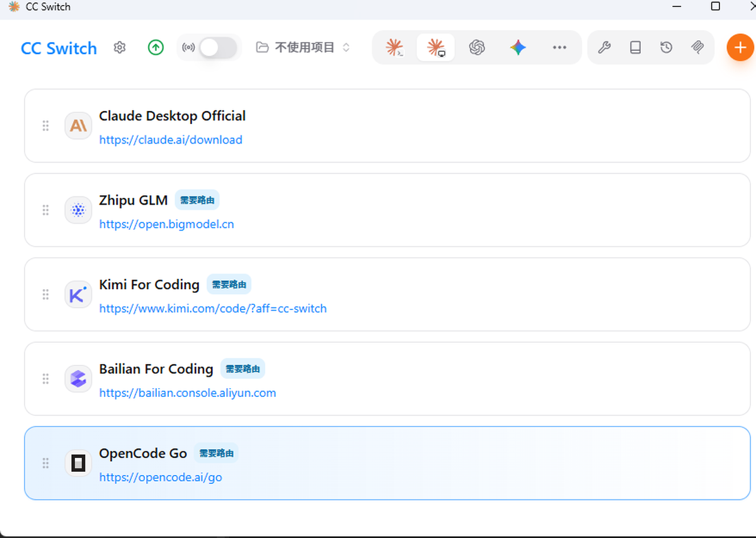
Task: Click the Zhipu GLM provider icon
Action: click(x=78, y=210)
